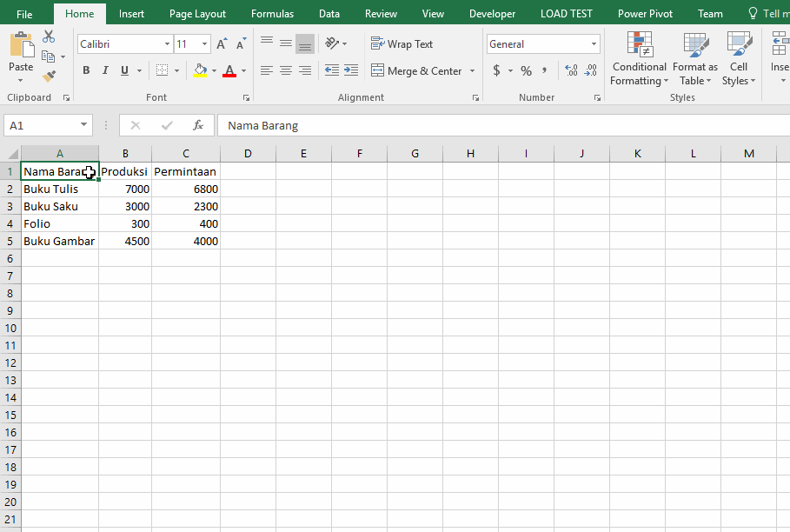The height and width of the screenshot is (532, 790).
Task: Select cell containing Buku Gambar
Action: (60, 241)
